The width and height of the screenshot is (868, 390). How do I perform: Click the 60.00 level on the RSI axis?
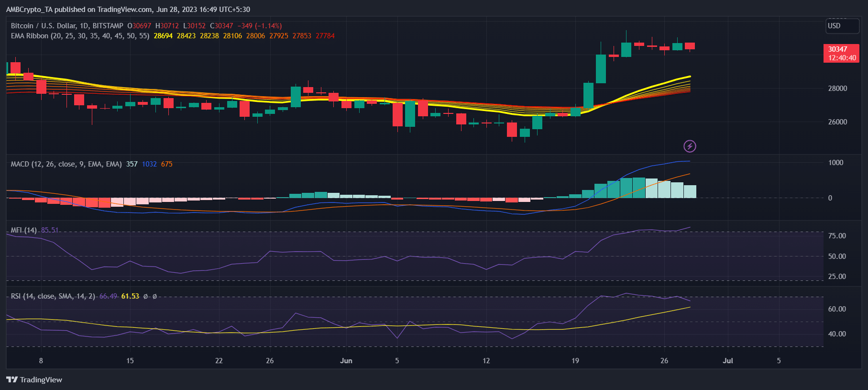837,309
